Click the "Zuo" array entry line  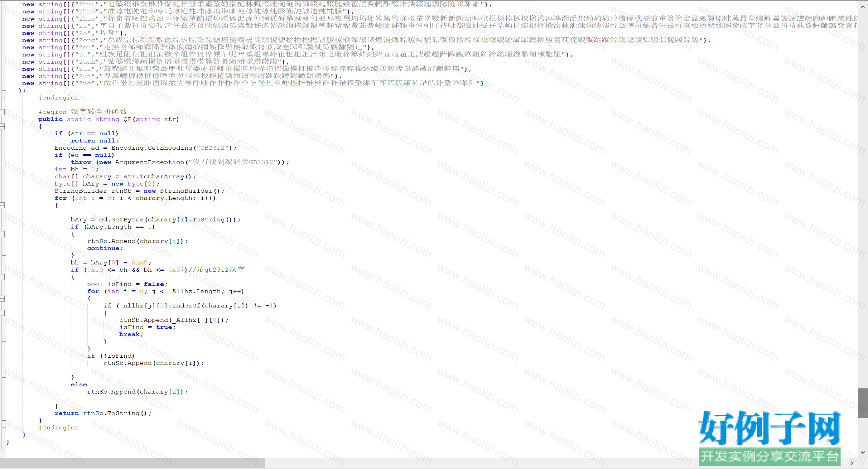[x=253, y=83]
